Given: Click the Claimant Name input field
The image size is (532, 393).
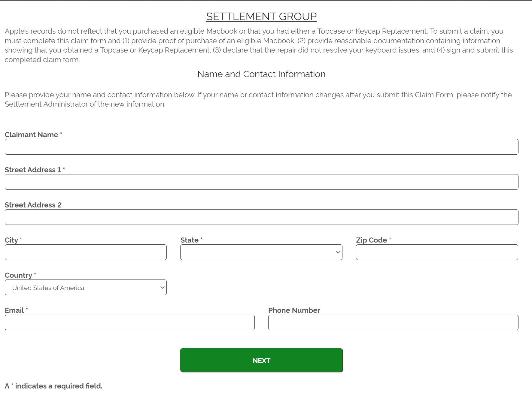Looking at the screenshot, I should click(261, 147).
